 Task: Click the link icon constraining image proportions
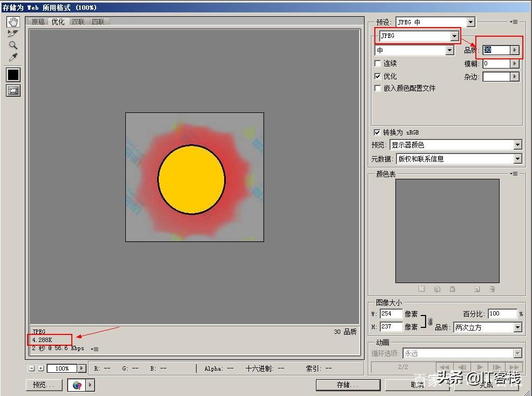coord(430,321)
